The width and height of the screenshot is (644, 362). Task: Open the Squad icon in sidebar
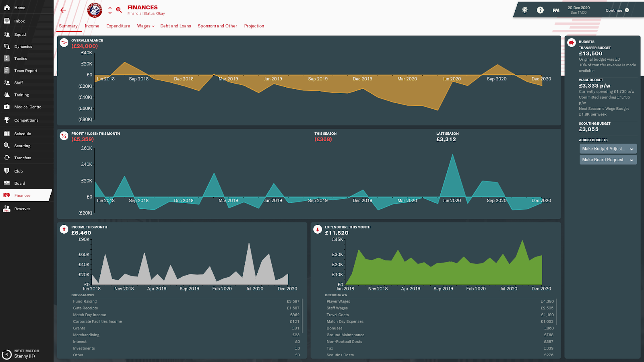point(7,34)
